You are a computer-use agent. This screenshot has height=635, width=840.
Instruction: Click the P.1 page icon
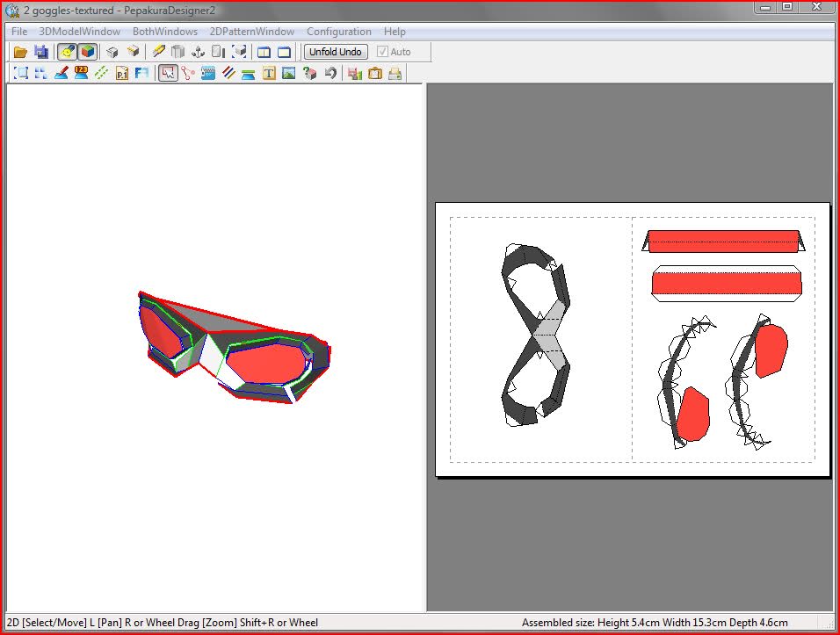[x=122, y=73]
